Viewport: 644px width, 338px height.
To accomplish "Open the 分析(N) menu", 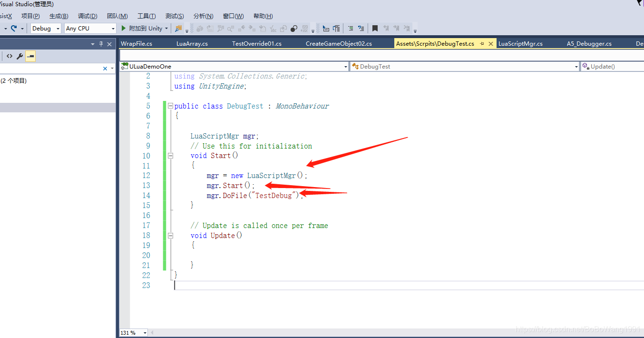I will pyautogui.click(x=204, y=16).
